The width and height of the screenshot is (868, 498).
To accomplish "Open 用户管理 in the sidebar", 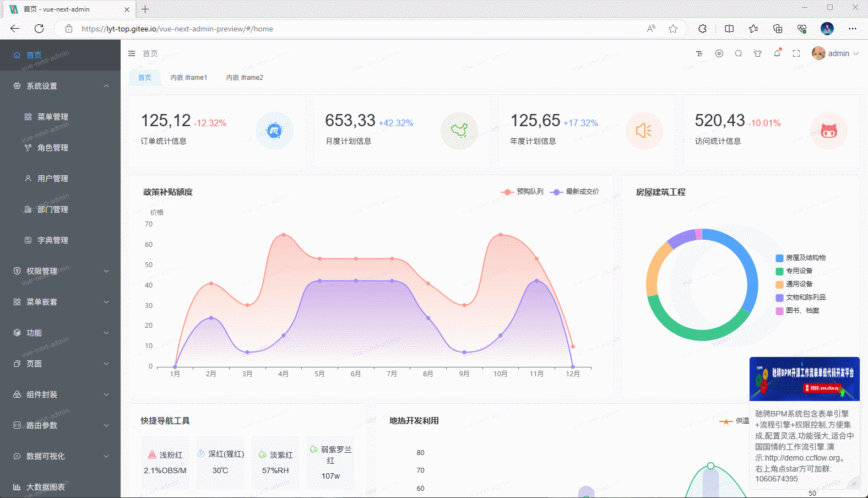I will coord(53,178).
